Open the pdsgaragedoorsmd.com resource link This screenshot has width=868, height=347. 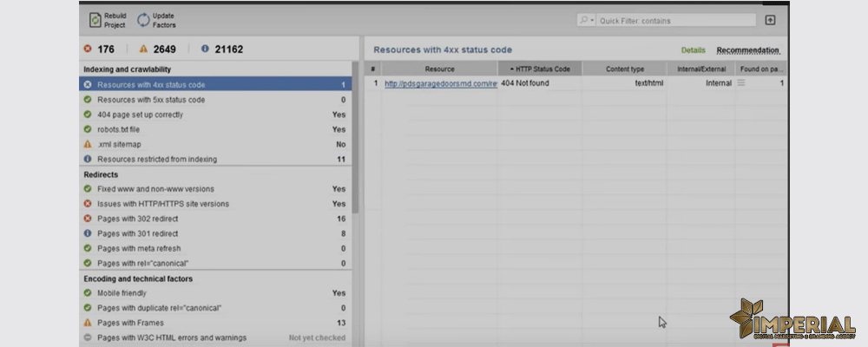pyautogui.click(x=440, y=84)
